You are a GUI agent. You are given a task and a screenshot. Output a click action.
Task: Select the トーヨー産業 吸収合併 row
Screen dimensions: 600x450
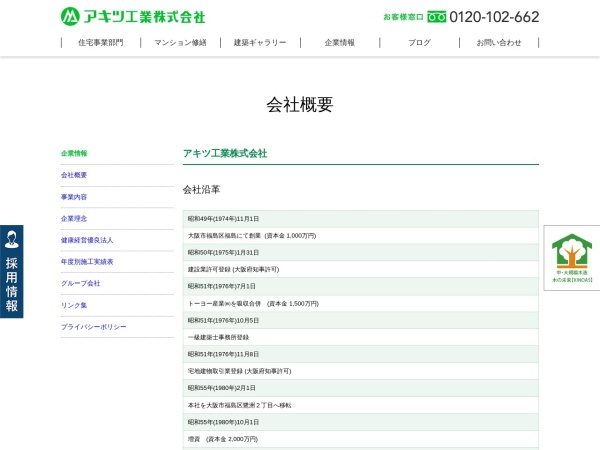point(361,303)
